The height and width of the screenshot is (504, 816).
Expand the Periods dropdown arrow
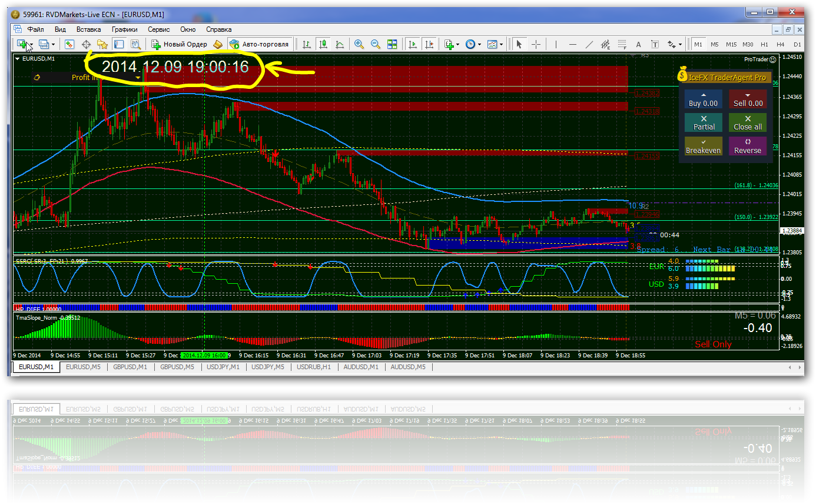coord(479,45)
